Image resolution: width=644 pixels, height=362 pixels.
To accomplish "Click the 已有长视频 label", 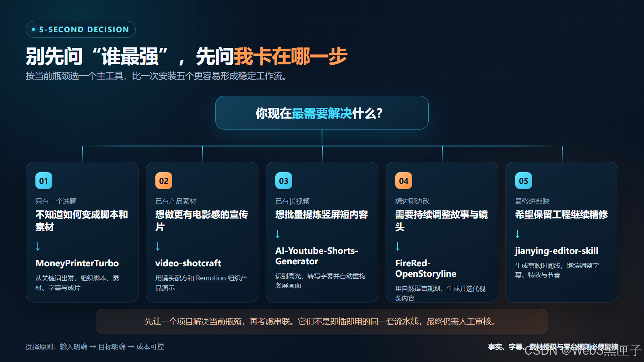I will point(293,201).
